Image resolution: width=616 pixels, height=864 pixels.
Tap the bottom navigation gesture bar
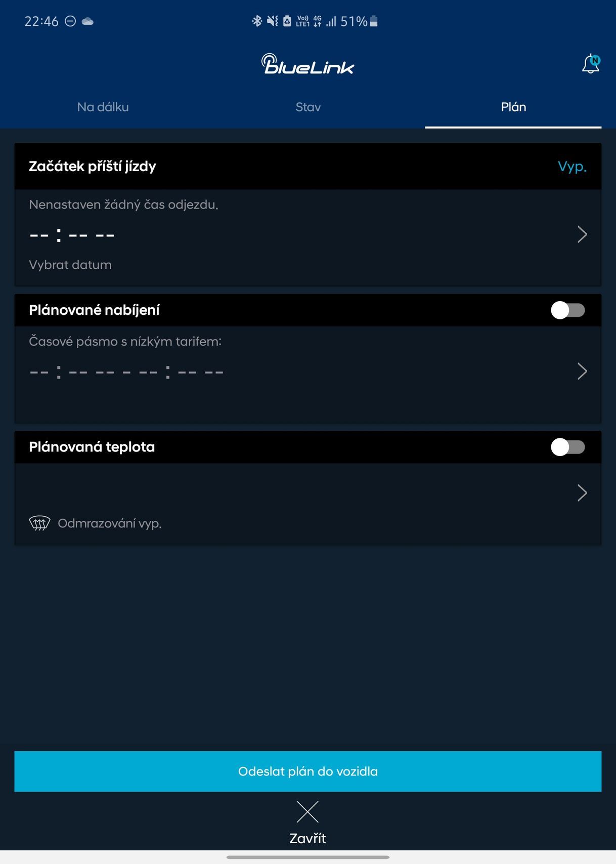coord(307,857)
